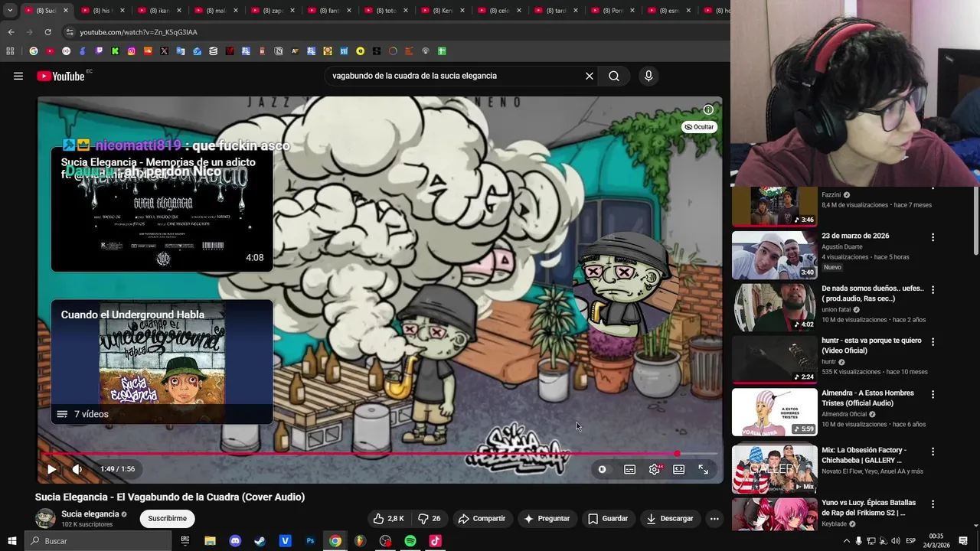Reload the page with refresh icon

coord(47,32)
